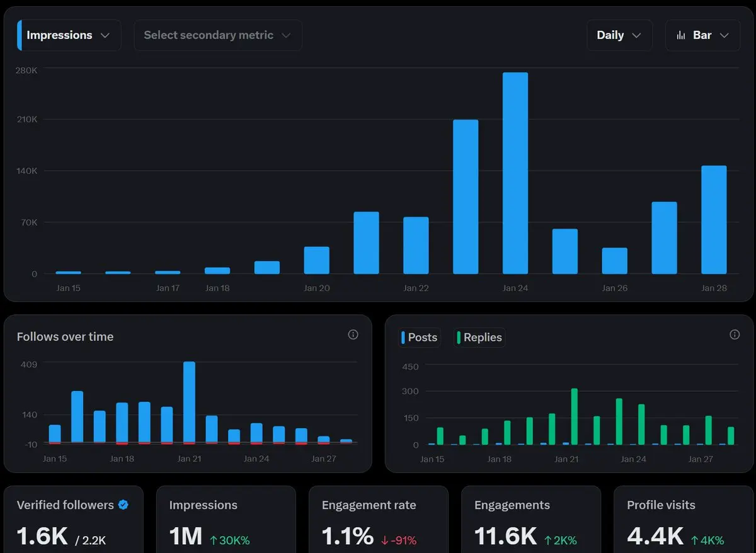The height and width of the screenshot is (553, 756).
Task: Click red down arrow next to Engagement rate
Action: 385,540
